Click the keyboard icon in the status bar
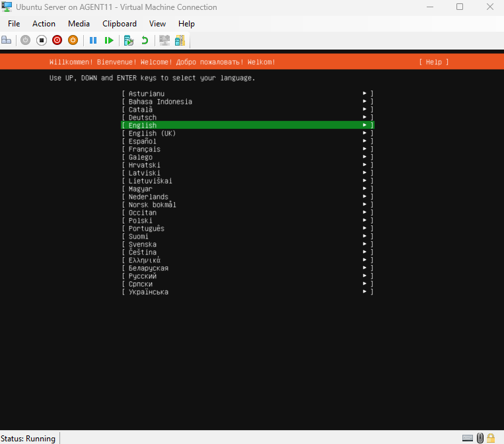The height and width of the screenshot is (444, 504). [x=468, y=437]
